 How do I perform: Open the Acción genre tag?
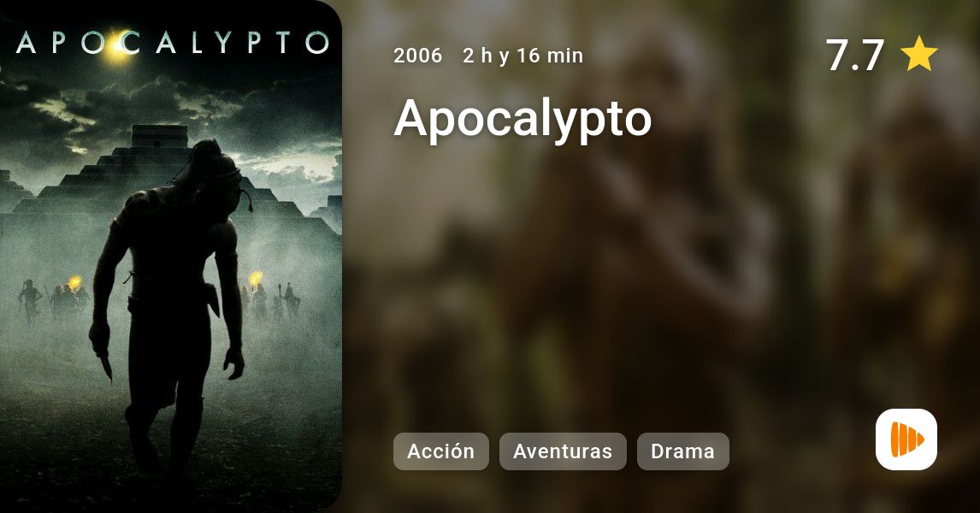pos(440,451)
